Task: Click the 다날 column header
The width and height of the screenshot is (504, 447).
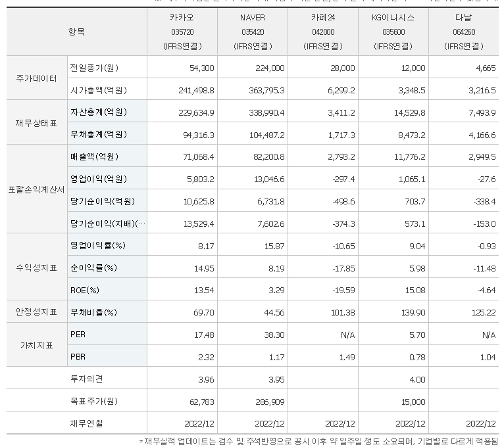Action: 464,32
